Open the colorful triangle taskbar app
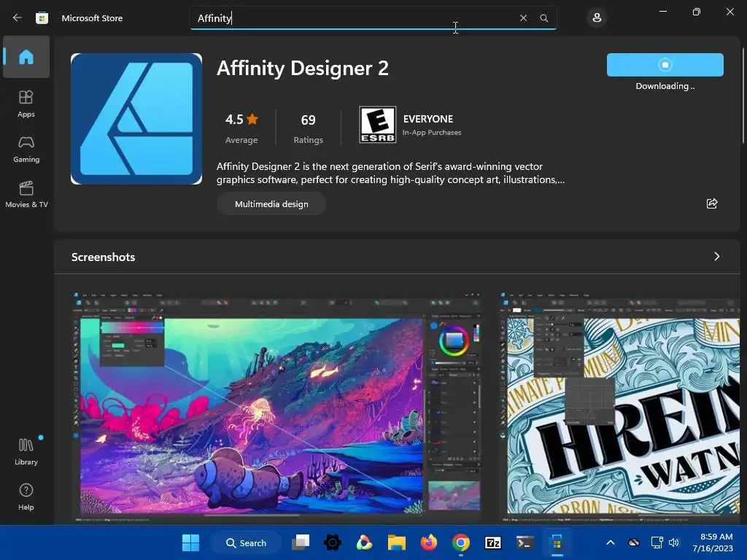The width and height of the screenshot is (747, 560). [x=365, y=542]
